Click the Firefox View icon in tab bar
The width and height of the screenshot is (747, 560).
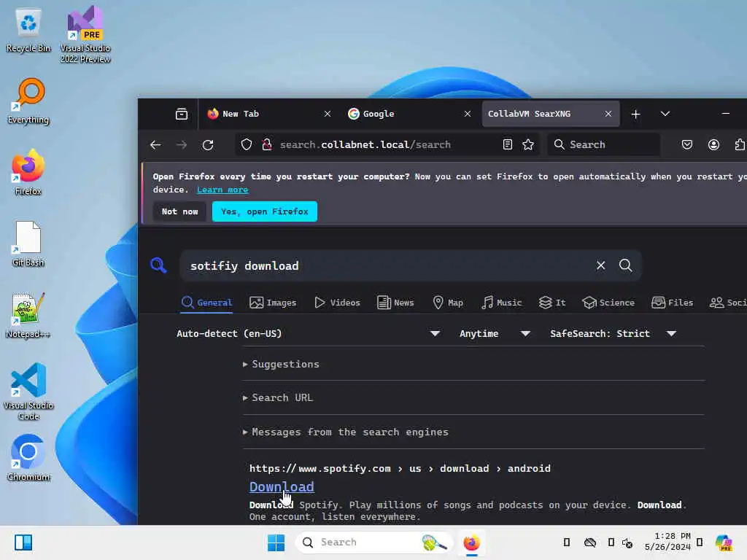point(182,114)
